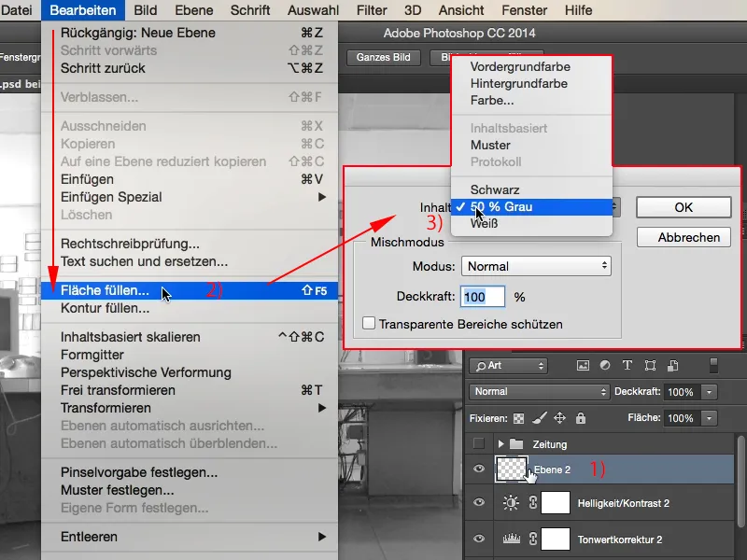Select the adjustment layer filter icon
The height and width of the screenshot is (560, 747).
[604, 367]
